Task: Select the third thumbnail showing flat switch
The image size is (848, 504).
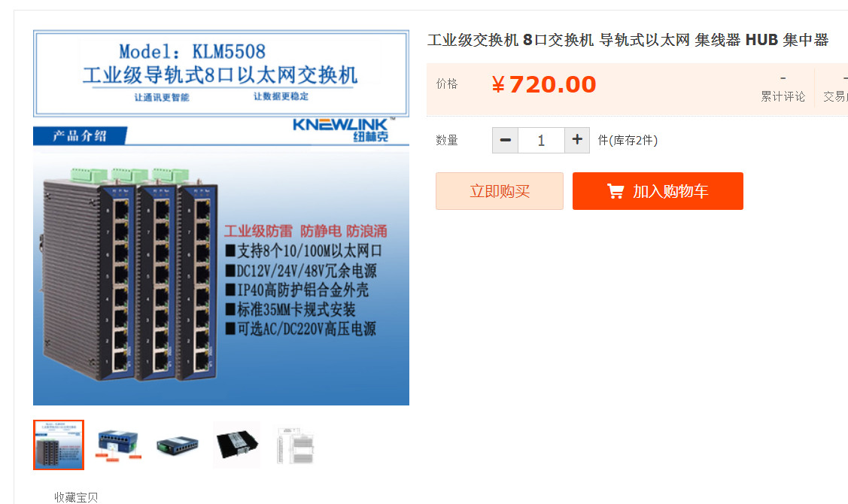Action: click(178, 445)
